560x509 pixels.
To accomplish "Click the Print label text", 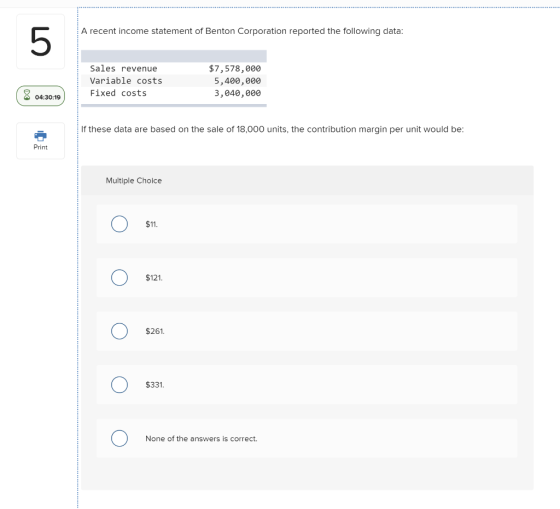I will 40,147.
